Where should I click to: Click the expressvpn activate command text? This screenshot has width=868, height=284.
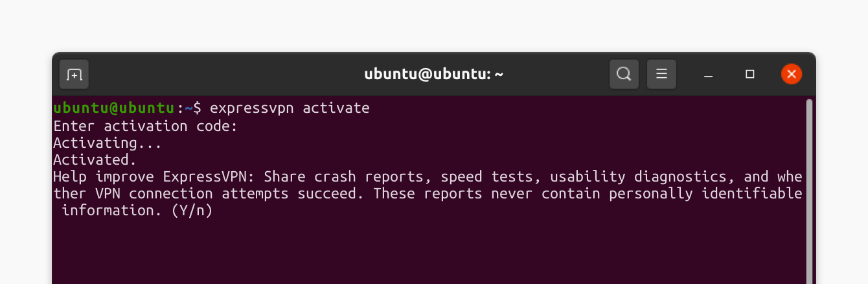coord(290,108)
